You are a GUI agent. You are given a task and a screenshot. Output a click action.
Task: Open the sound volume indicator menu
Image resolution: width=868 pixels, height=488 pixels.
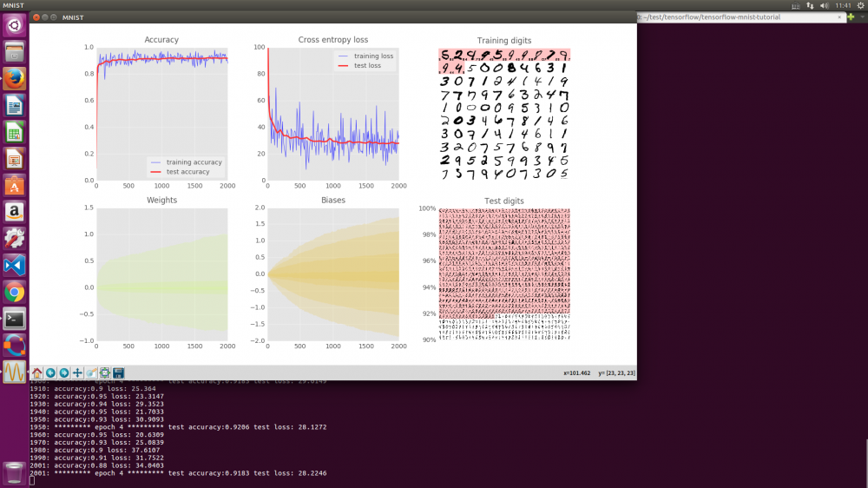[x=824, y=5]
